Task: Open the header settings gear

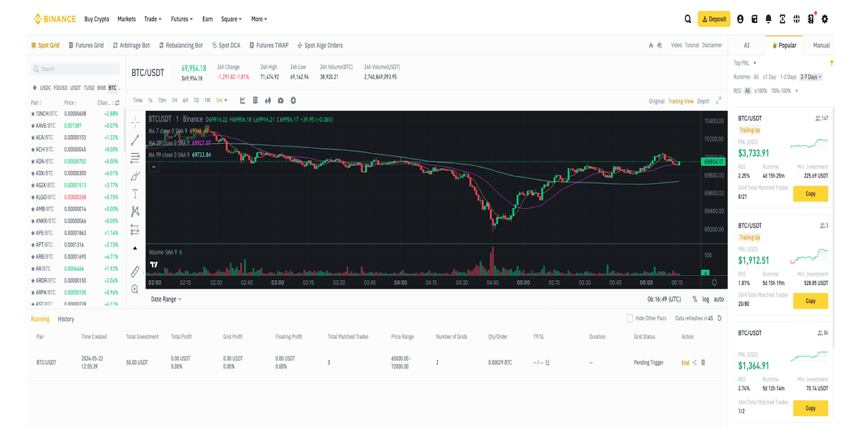Action: point(824,19)
